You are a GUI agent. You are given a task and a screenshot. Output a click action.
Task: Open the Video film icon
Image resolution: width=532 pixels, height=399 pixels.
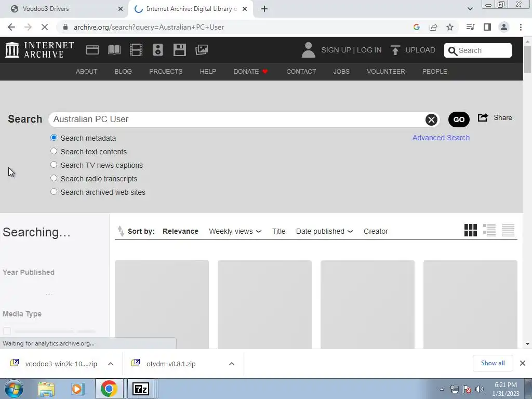point(136,50)
